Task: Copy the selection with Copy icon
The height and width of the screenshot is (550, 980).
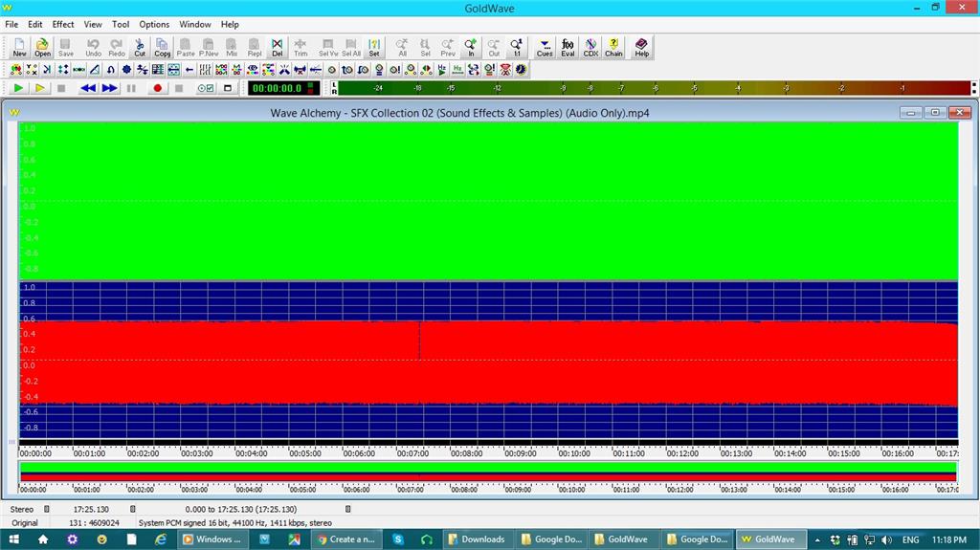Action: click(x=163, y=48)
